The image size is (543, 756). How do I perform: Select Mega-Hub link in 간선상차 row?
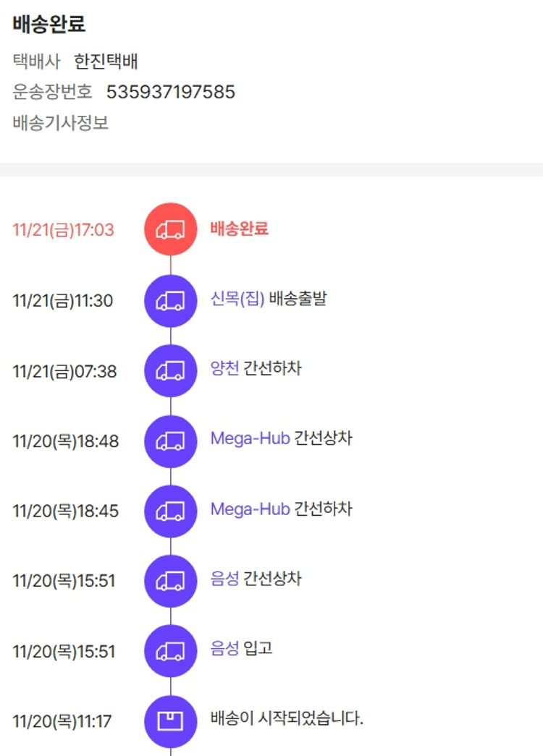250,438
